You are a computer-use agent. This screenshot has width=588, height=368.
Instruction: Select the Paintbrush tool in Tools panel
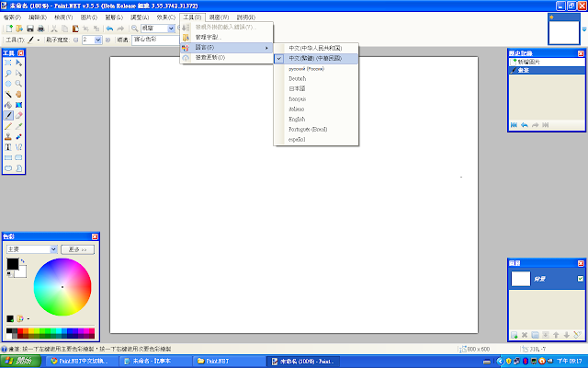(x=8, y=115)
